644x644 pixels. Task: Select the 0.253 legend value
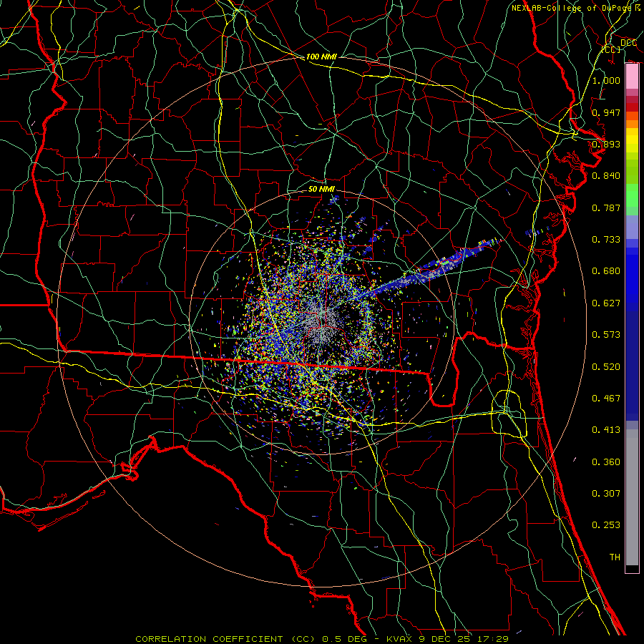tap(606, 525)
